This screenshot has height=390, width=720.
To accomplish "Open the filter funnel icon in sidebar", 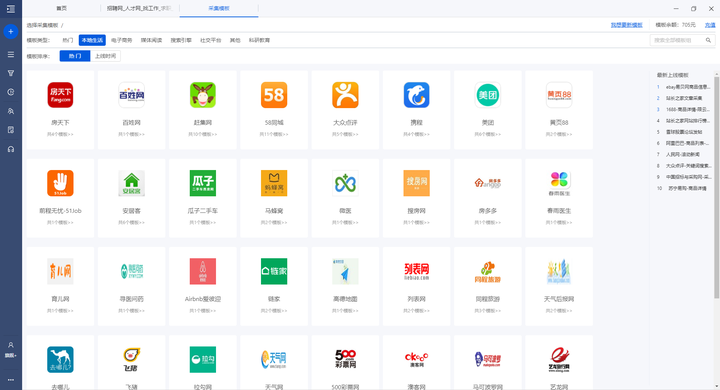I will (x=11, y=73).
